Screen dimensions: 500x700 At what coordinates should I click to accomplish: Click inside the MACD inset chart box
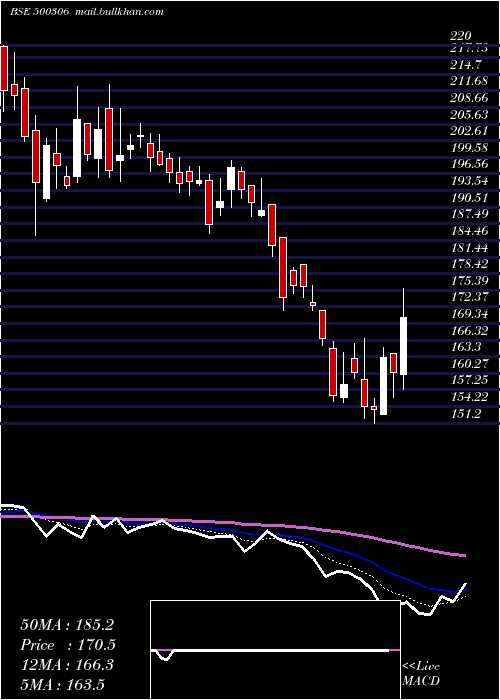coord(275,650)
